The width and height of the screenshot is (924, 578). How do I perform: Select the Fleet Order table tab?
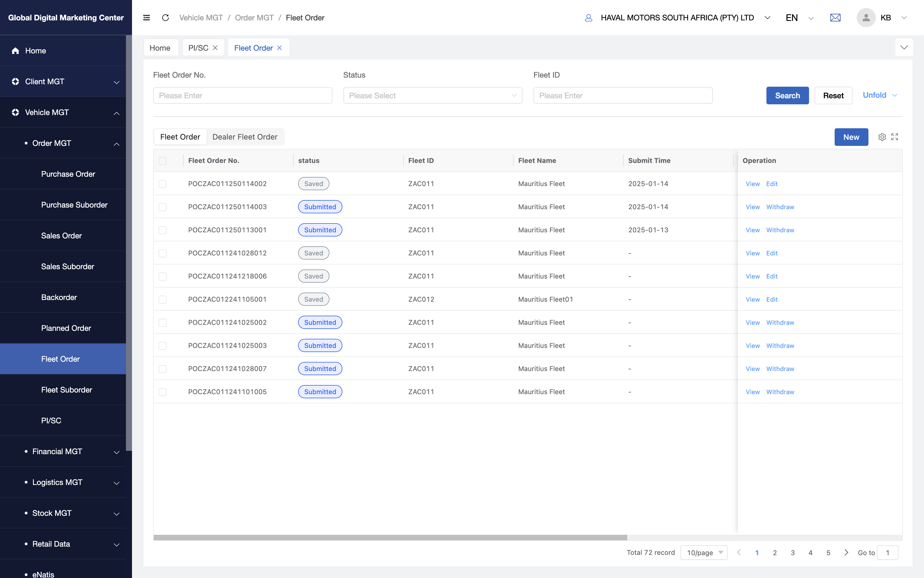(x=180, y=137)
